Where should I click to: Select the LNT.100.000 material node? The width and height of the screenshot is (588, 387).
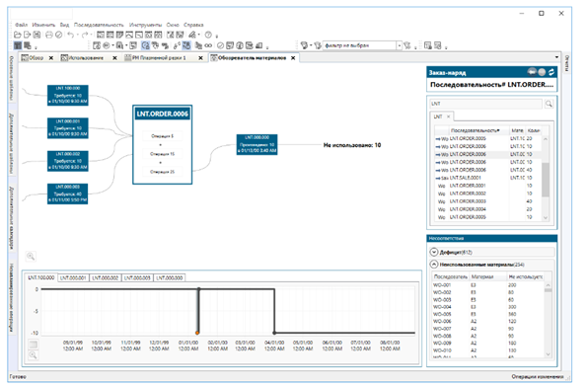point(68,95)
